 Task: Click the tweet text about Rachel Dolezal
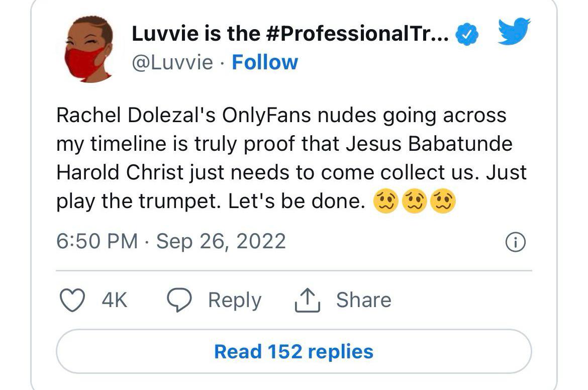291,158
